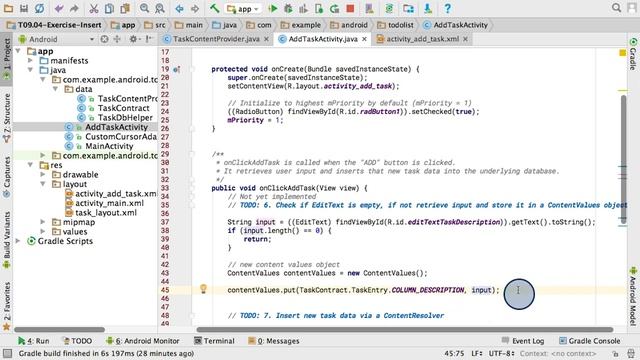Click the Copy icon in the toolbar
The height and width of the screenshot is (360, 640).
pos(109,8)
